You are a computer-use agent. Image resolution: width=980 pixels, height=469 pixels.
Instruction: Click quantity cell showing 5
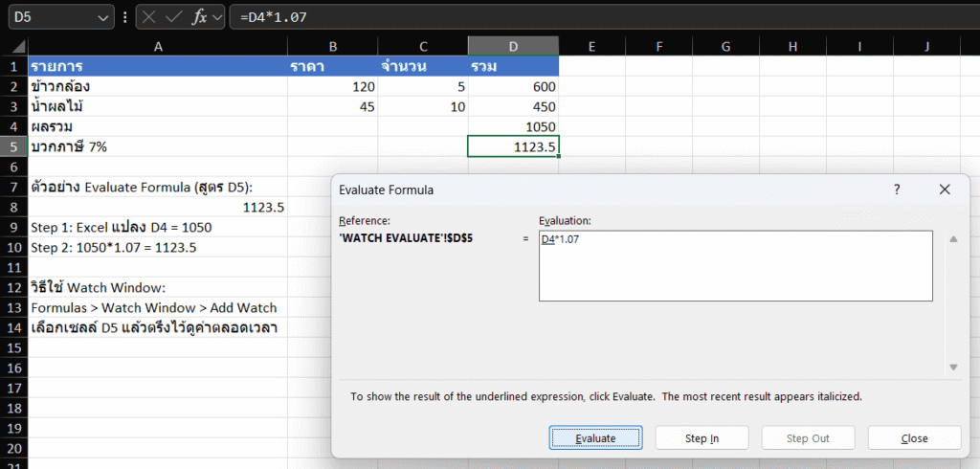(x=423, y=86)
